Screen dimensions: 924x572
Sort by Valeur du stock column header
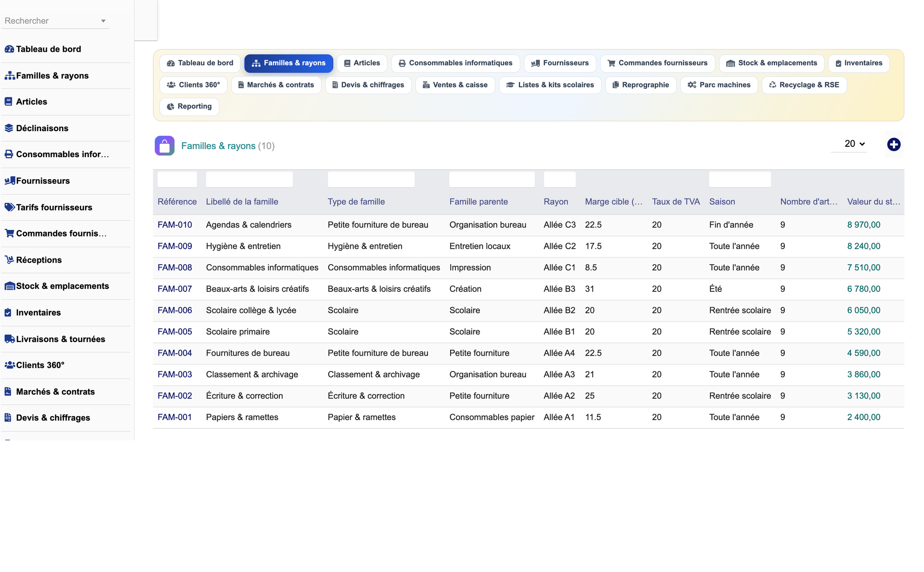point(874,201)
